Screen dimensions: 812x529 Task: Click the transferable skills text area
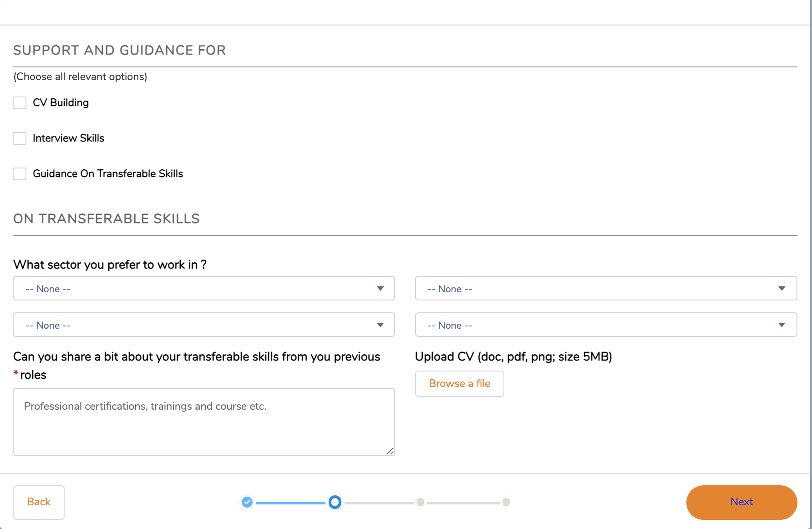pyautogui.click(x=203, y=422)
